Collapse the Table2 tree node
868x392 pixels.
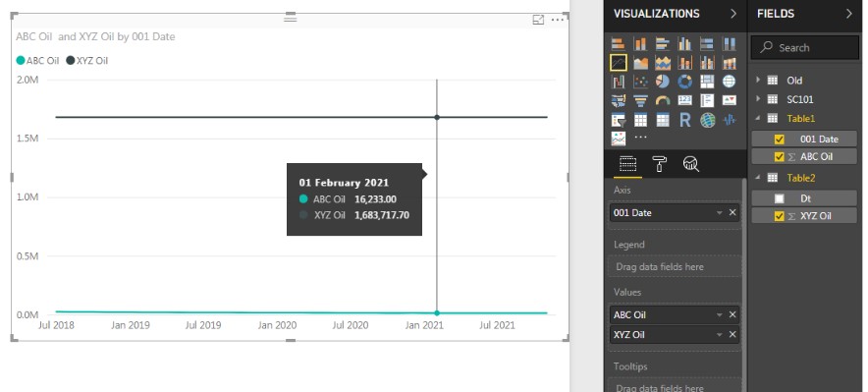coord(758,177)
